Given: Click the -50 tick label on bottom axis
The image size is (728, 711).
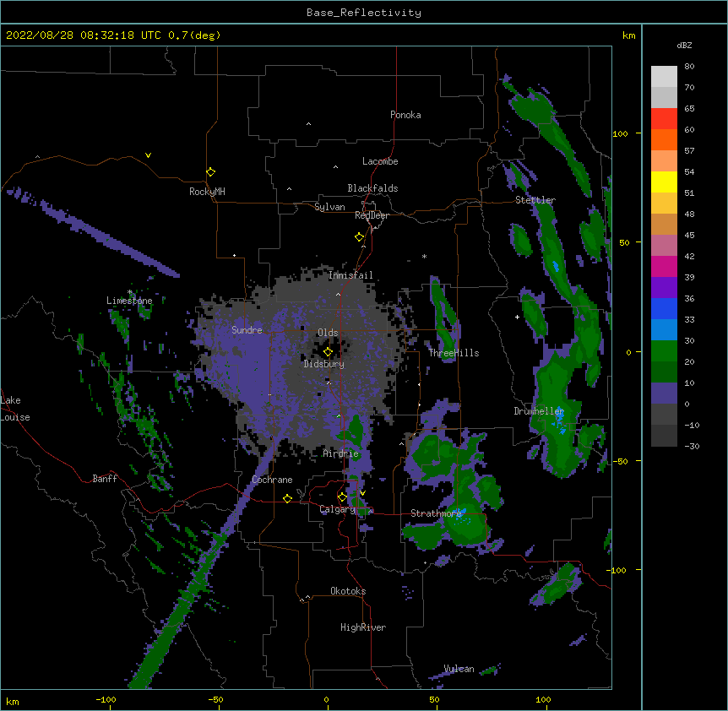Looking at the screenshot, I should pos(215,700).
